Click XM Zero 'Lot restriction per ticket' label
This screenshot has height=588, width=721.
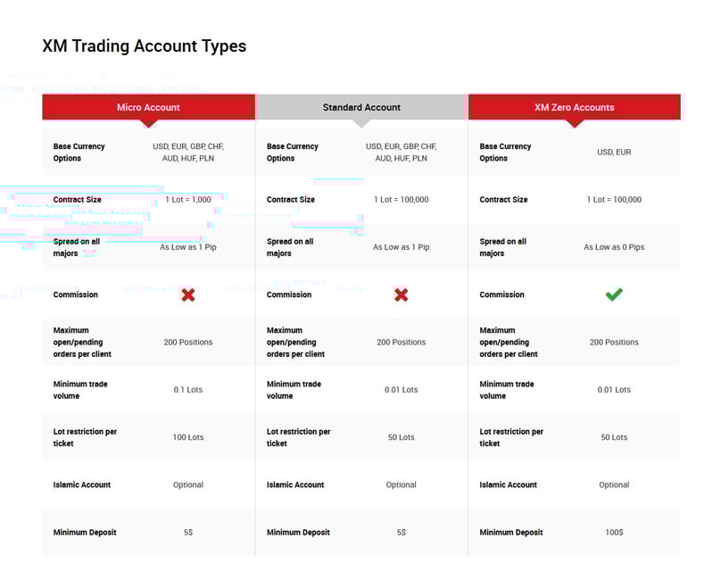(511, 437)
